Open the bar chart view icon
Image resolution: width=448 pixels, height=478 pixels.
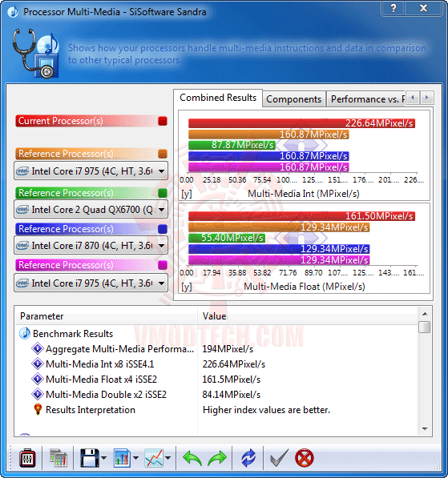click(x=122, y=458)
